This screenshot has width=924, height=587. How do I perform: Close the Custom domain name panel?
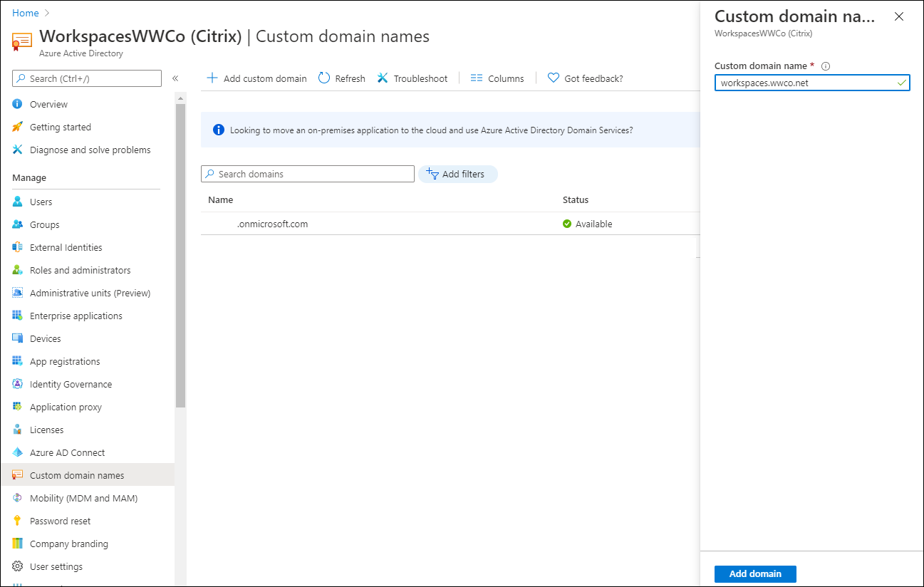pyautogui.click(x=898, y=16)
